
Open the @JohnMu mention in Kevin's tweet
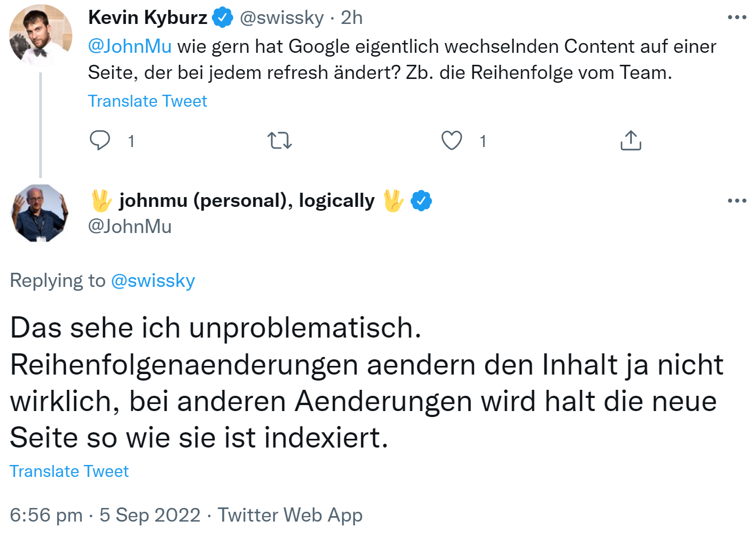(x=129, y=46)
